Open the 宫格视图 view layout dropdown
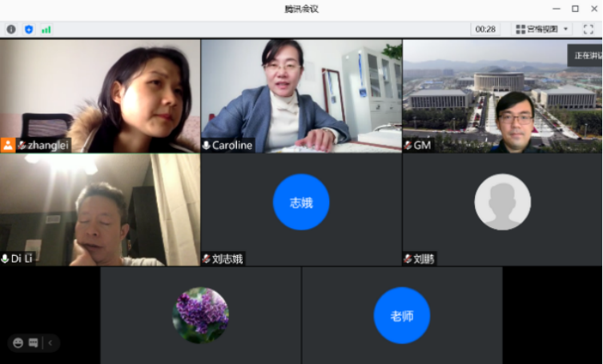603x364 pixels. tap(542, 29)
